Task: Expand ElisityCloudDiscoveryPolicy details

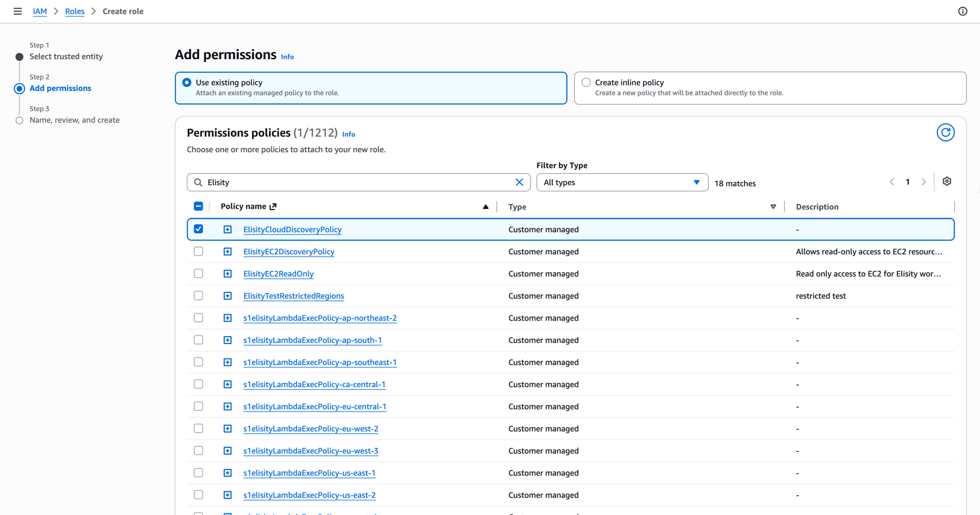Action: 228,229
